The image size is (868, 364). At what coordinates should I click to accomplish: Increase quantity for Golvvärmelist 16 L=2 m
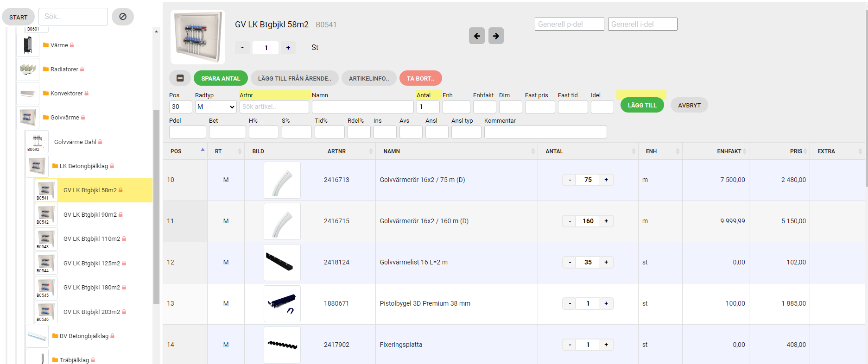[606, 263]
